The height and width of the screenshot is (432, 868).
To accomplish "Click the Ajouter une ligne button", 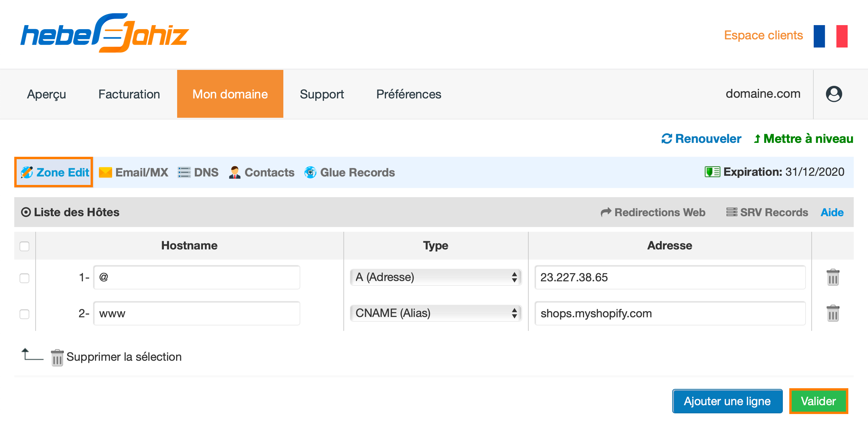I will [x=727, y=401].
